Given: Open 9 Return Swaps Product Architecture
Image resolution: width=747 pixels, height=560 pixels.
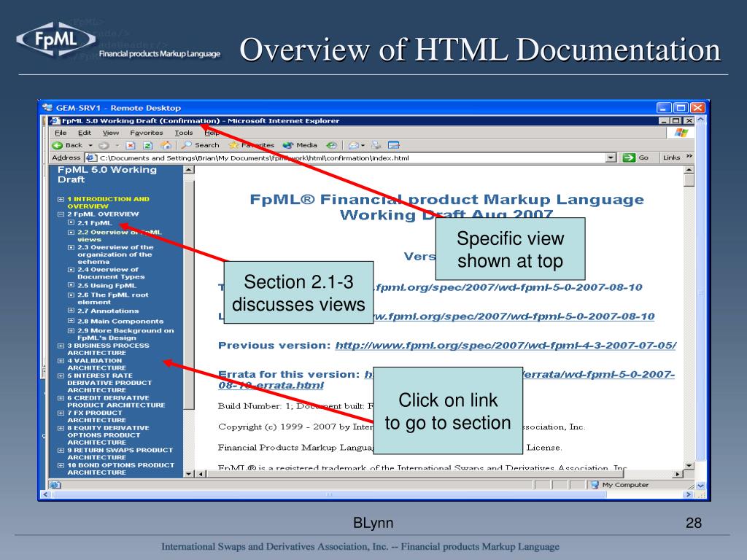Looking at the screenshot, I should [120, 454].
